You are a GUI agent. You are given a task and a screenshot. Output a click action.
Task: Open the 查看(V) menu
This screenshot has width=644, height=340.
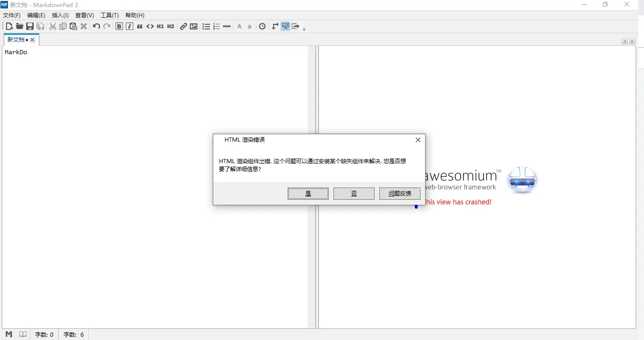pyautogui.click(x=85, y=15)
